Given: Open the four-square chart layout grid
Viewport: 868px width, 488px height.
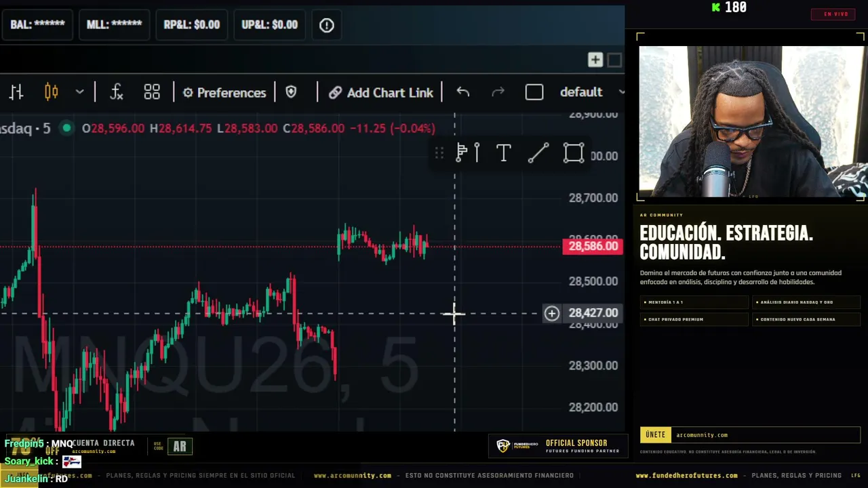Looking at the screenshot, I should (x=152, y=92).
